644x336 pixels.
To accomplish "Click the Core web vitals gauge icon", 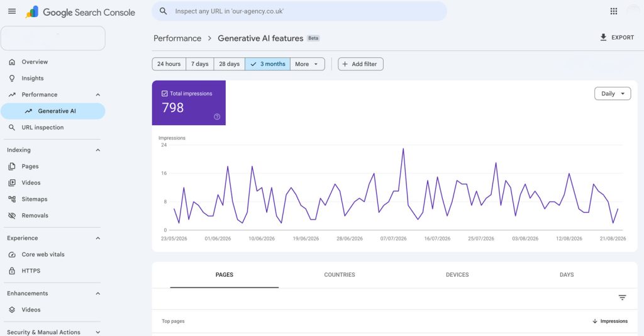I will point(12,254).
